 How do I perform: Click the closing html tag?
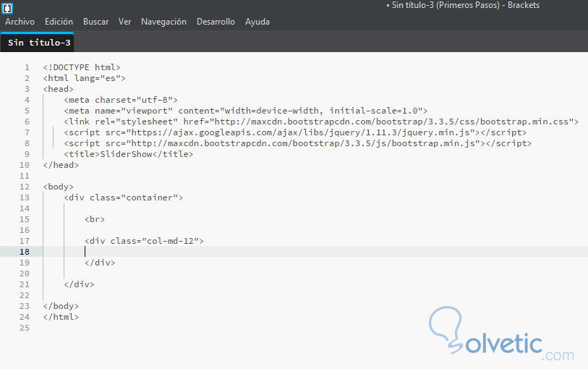pos(61,317)
